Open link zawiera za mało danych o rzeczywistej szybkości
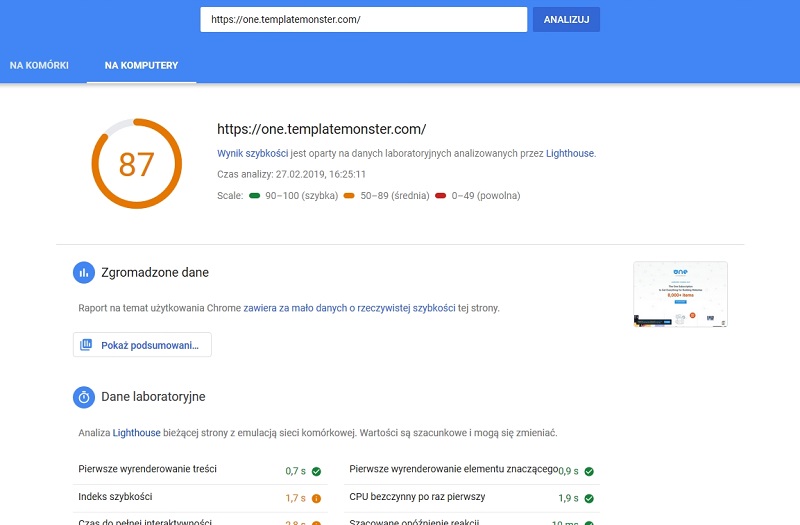 349,308
